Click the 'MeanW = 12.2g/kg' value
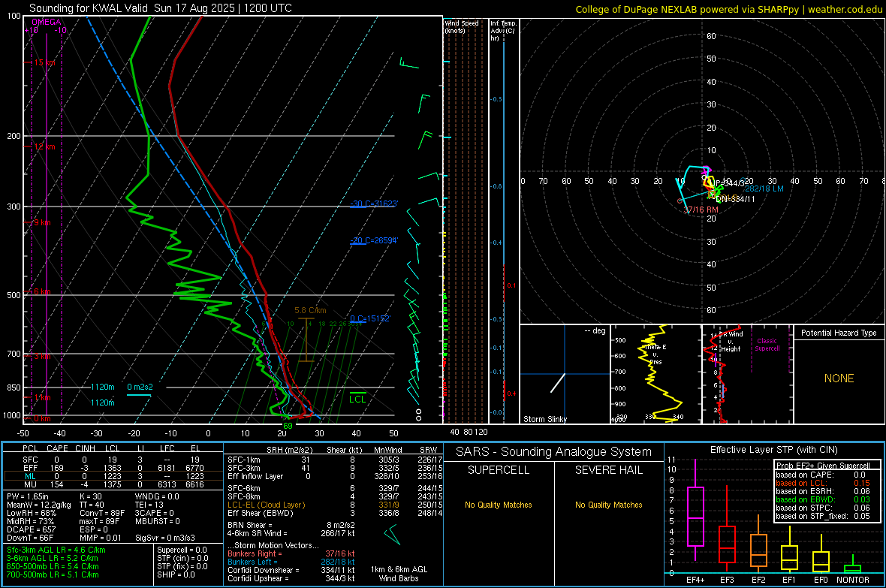The width and height of the screenshot is (886, 588). click(38, 505)
